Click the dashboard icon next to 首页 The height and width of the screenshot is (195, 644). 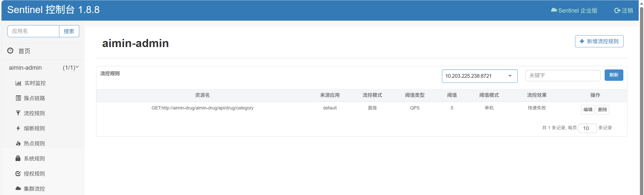click(x=10, y=51)
